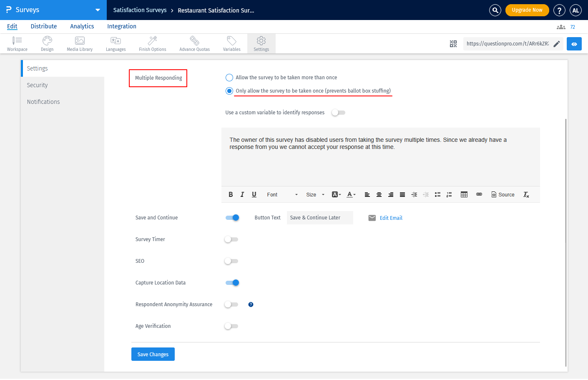Open the Media Library panel
This screenshot has width=588, height=380.
point(79,43)
